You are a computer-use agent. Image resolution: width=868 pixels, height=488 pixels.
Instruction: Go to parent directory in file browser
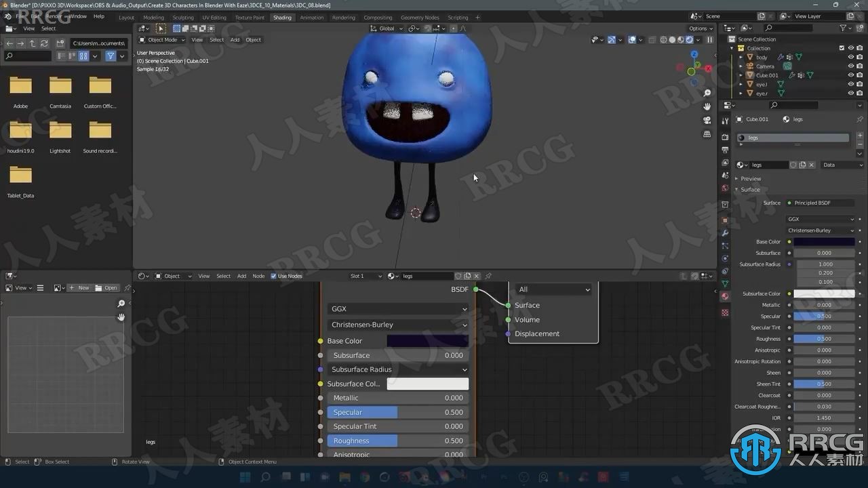tap(33, 43)
